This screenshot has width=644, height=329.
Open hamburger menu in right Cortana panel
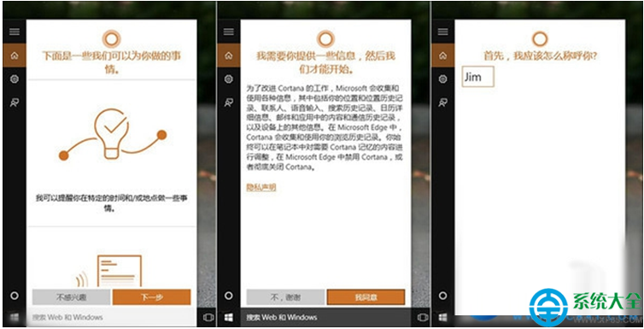(442, 32)
